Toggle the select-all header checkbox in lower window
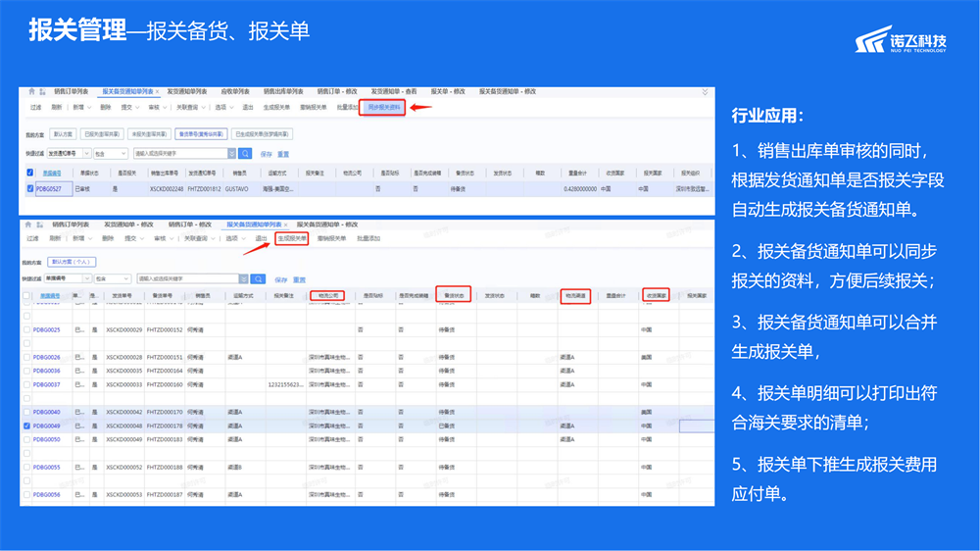The image size is (980, 551). [x=26, y=296]
